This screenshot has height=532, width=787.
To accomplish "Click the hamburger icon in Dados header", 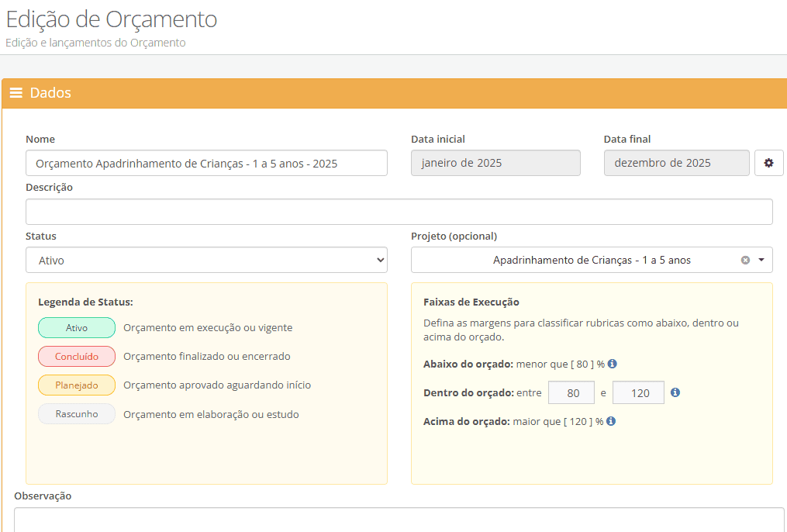I will tap(16, 93).
